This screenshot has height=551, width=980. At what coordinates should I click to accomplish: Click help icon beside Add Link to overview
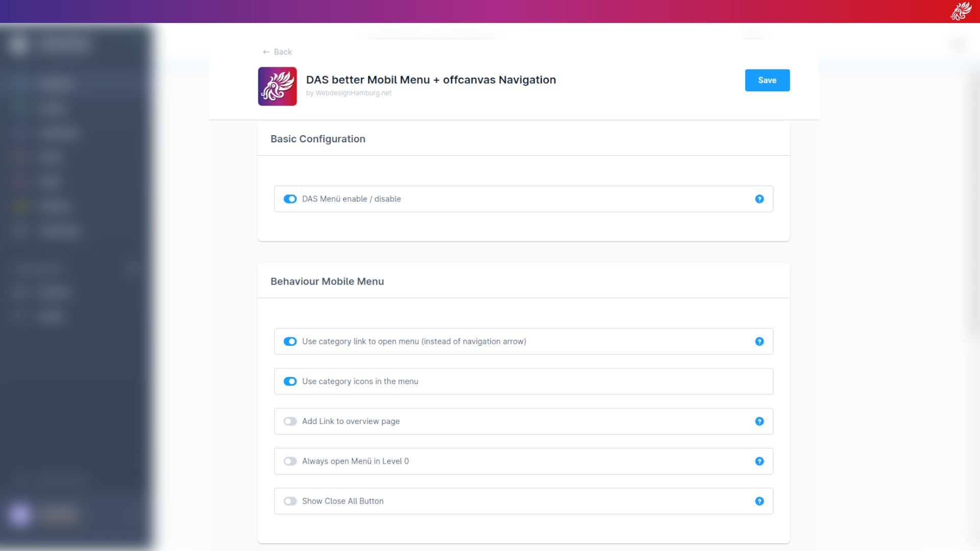pyautogui.click(x=759, y=421)
